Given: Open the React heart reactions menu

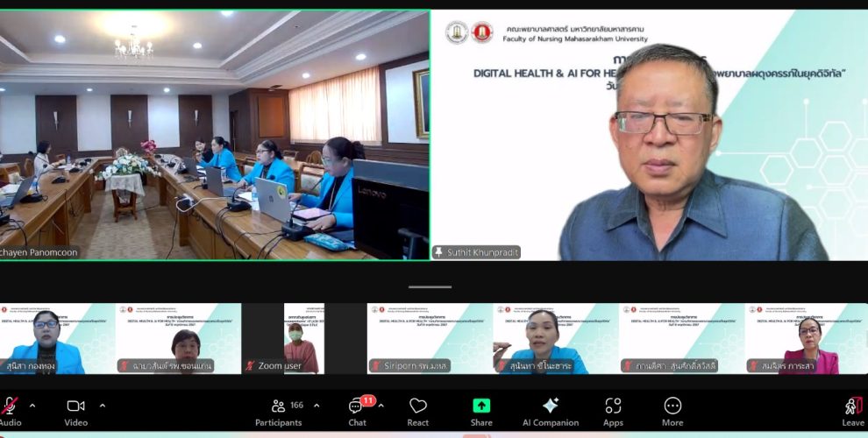Looking at the screenshot, I should point(418,412).
